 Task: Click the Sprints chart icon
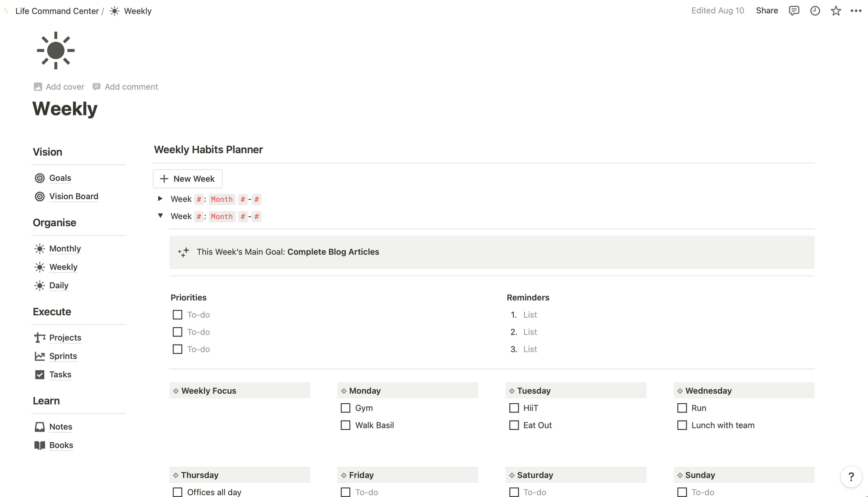point(40,356)
